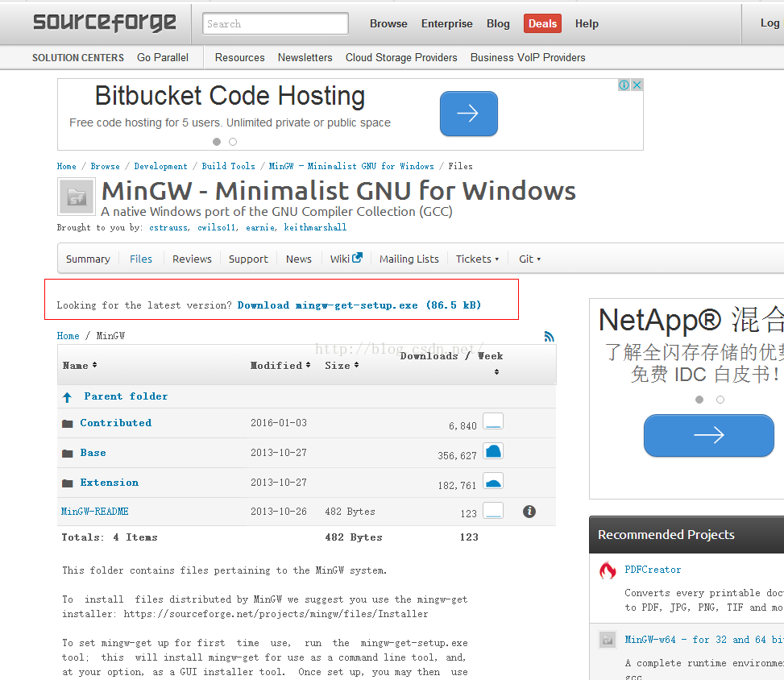Click Blog in top navigation
The width and height of the screenshot is (784, 680).
499,23
